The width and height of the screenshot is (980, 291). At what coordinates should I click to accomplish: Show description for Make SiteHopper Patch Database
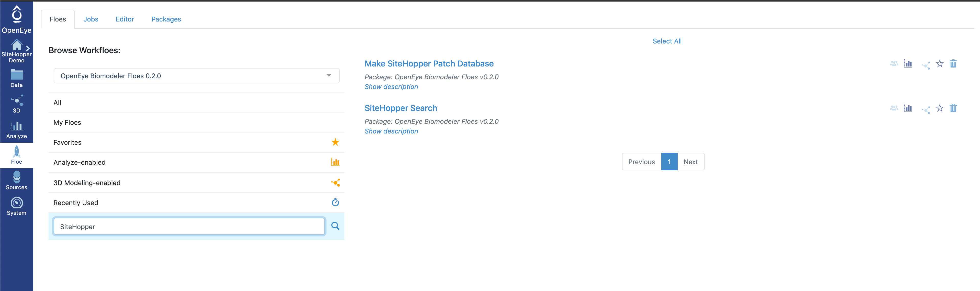pyautogui.click(x=391, y=87)
